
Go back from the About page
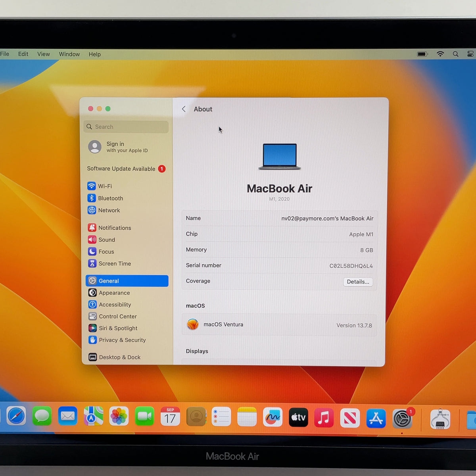pyautogui.click(x=184, y=109)
